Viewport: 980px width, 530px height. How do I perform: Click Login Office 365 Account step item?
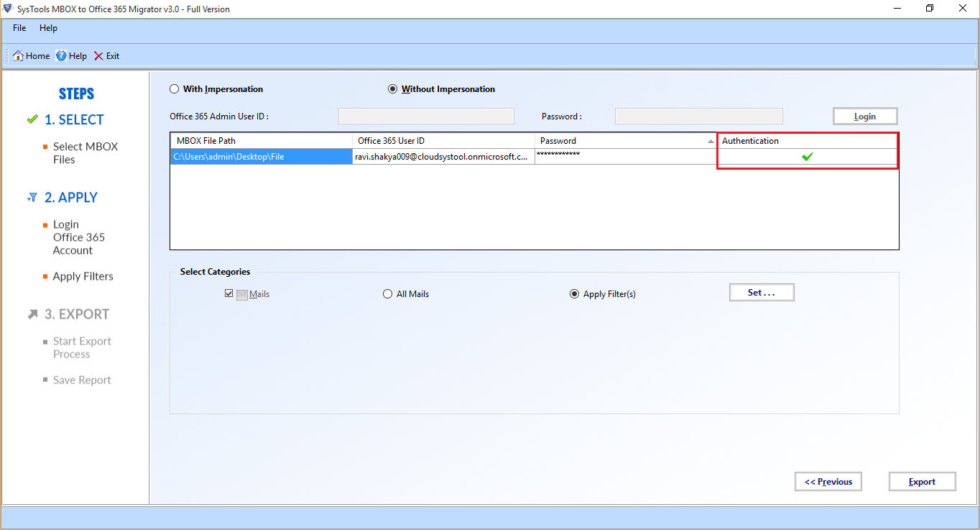79,237
